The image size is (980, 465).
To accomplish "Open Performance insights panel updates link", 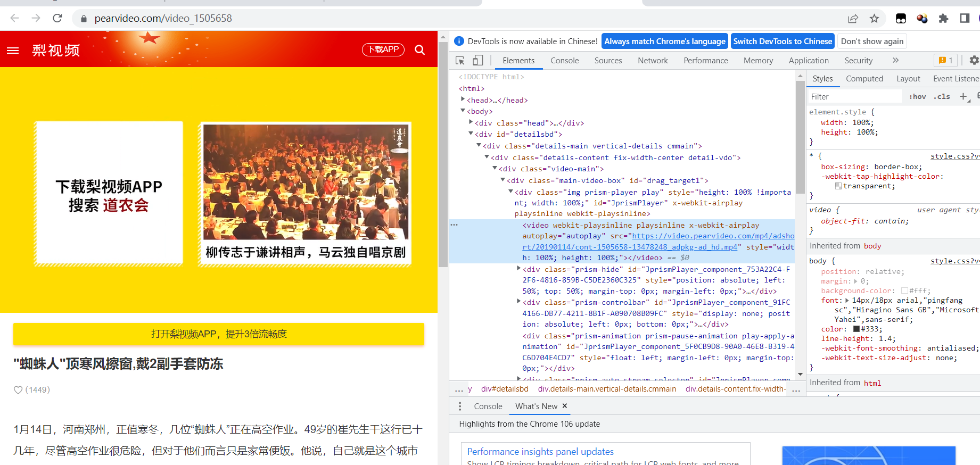I will [x=540, y=452].
